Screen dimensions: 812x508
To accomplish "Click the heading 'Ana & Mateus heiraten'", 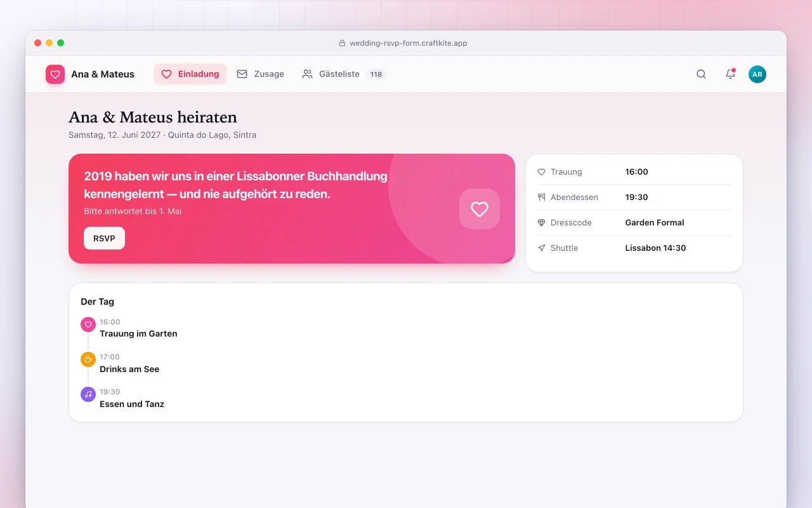I will point(153,117).
